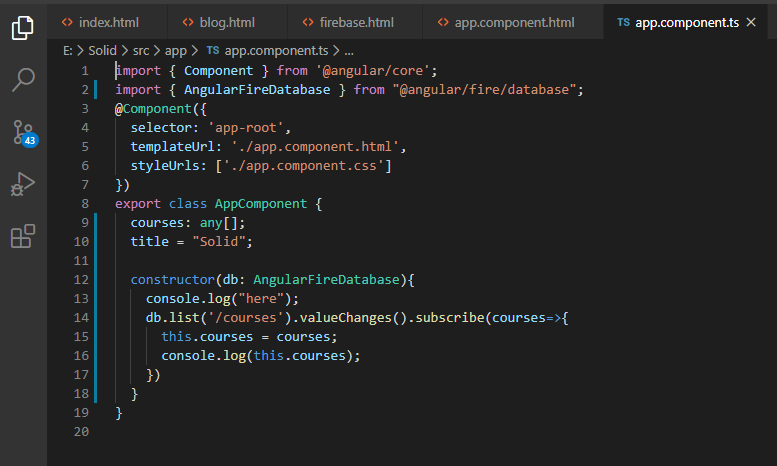Switch to the firebase.html tab
Screen dimensions: 777x466
pos(350,21)
